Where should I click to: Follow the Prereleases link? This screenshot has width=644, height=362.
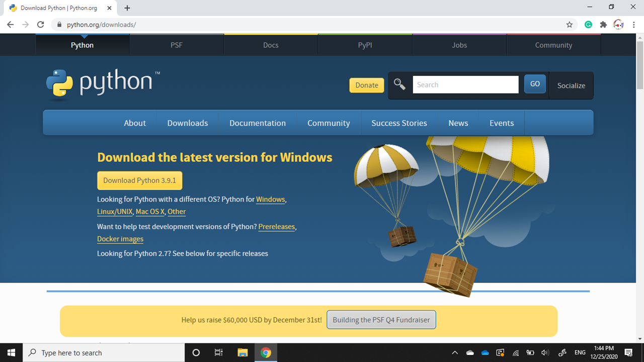(276, 227)
